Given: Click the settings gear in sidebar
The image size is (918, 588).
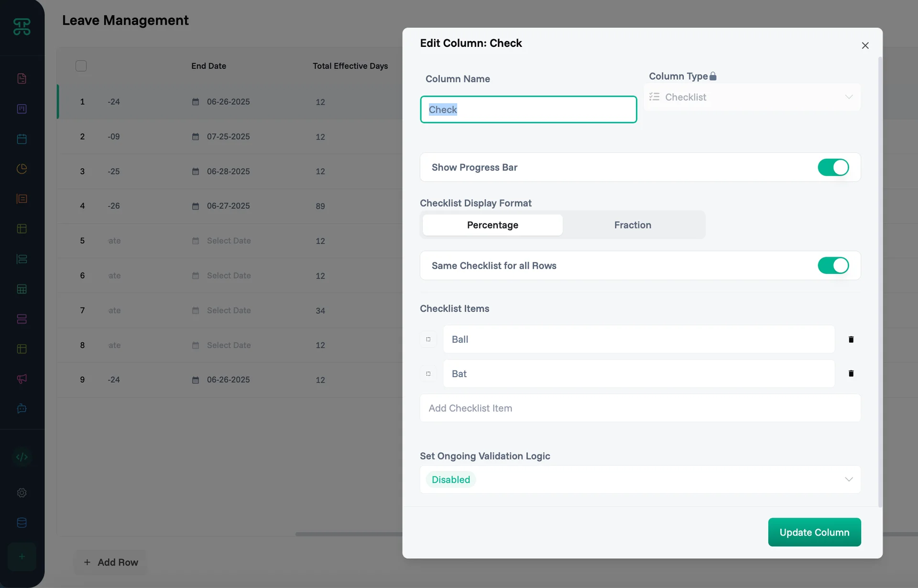Looking at the screenshot, I should coord(22,493).
